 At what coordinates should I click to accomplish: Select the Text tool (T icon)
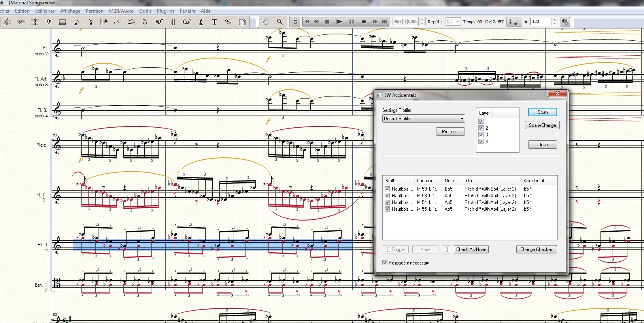(214, 22)
